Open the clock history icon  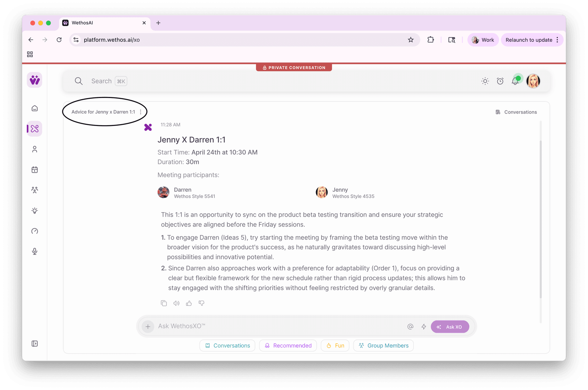[x=500, y=81]
